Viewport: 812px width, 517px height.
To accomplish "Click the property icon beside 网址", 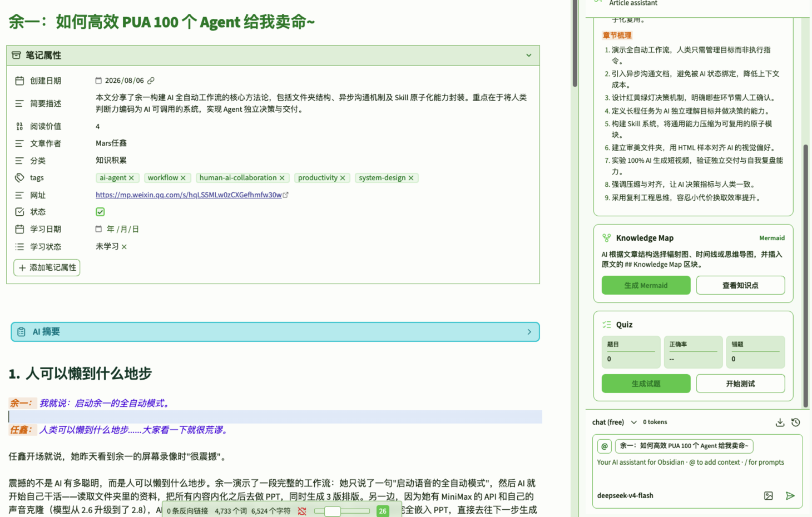I will click(x=19, y=195).
